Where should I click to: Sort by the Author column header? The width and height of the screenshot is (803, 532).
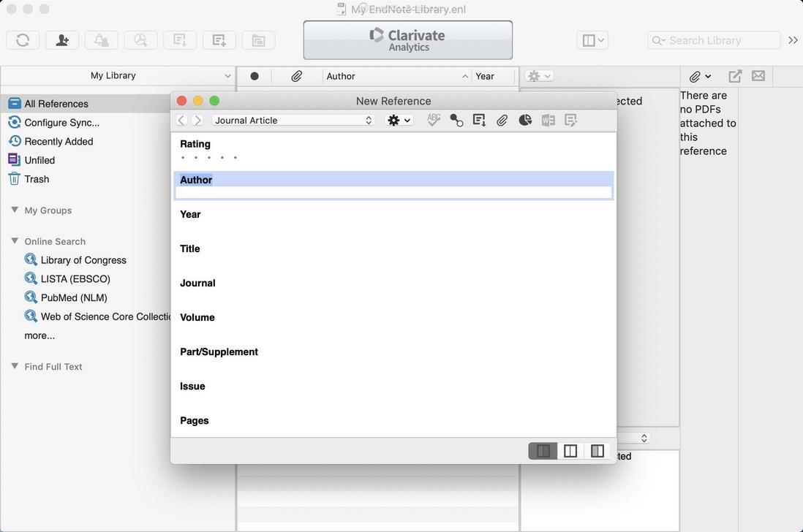coord(397,76)
